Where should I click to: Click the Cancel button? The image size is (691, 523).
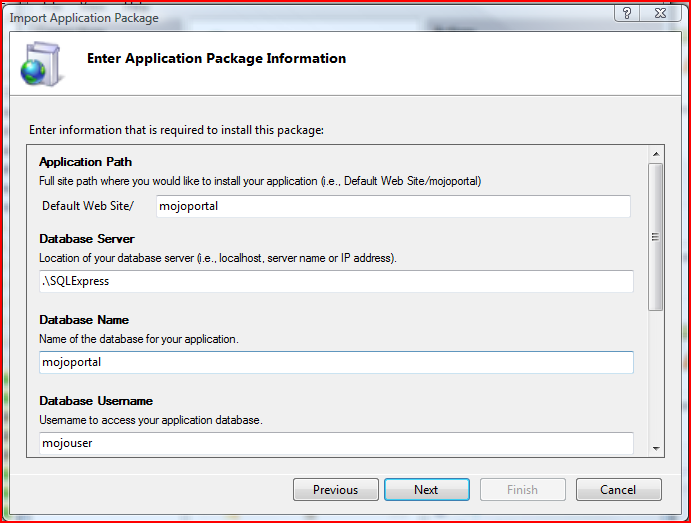coord(618,490)
